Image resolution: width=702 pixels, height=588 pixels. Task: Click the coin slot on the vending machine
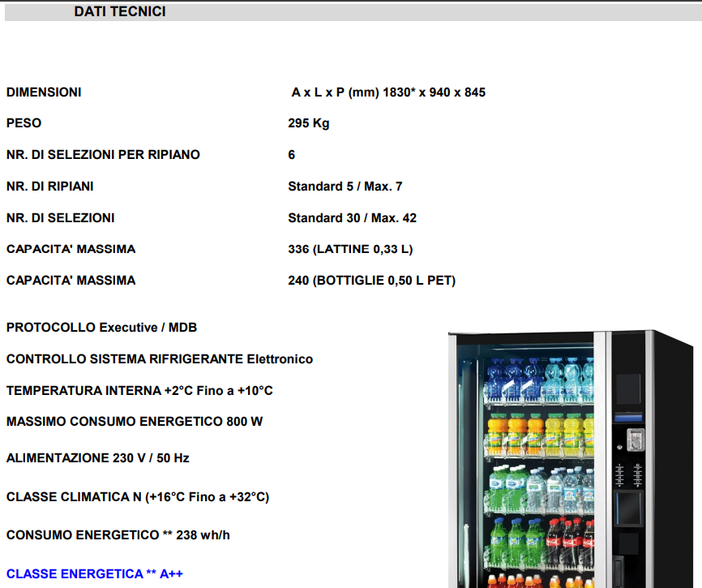[635, 438]
